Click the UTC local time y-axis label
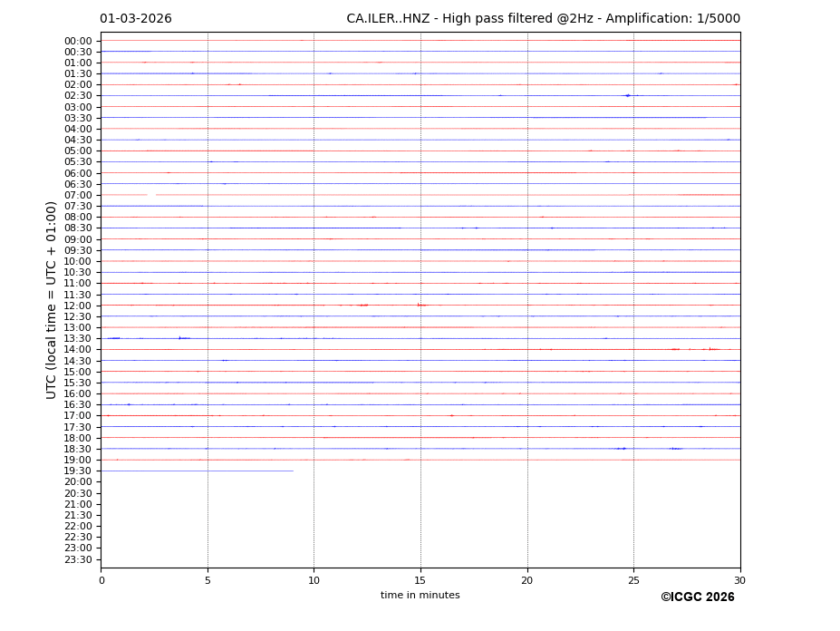Image resolution: width=840 pixels, height=631 pixels. [x=53, y=299]
